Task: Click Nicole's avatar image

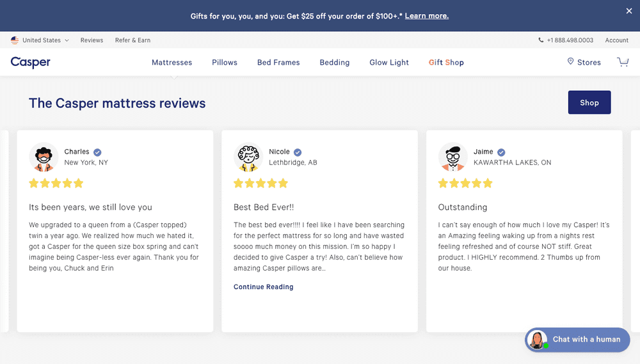Action: [x=248, y=157]
